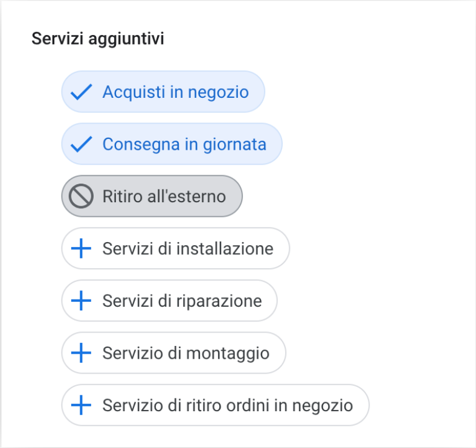Add the Servizi di riparazione service chip
Image resolution: width=476 pixels, height=448 pixels.
(x=169, y=301)
